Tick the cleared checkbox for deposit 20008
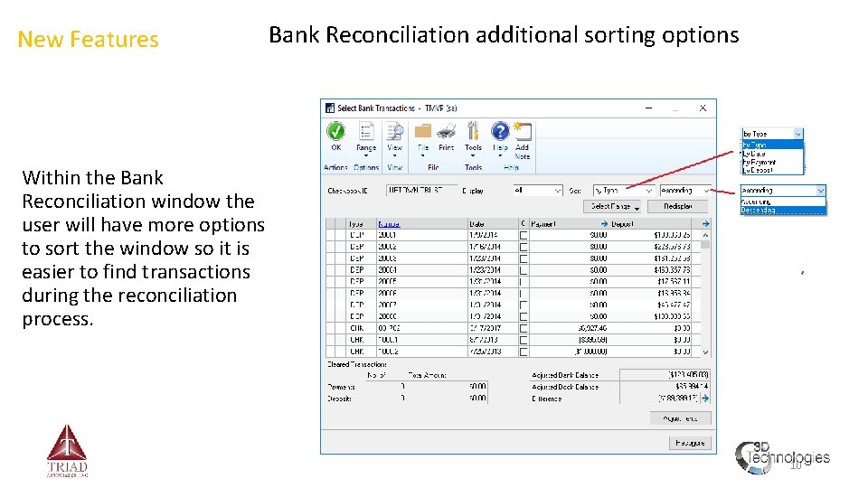The height and width of the screenshot is (488, 868). (x=524, y=316)
